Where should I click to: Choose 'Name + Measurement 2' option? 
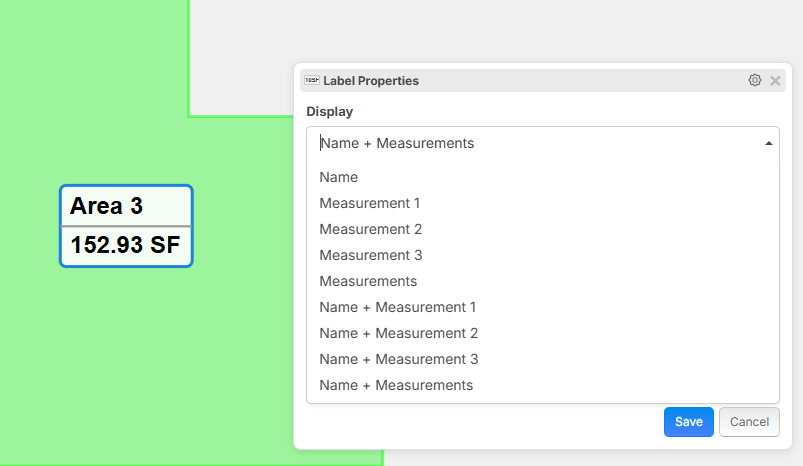tap(398, 333)
